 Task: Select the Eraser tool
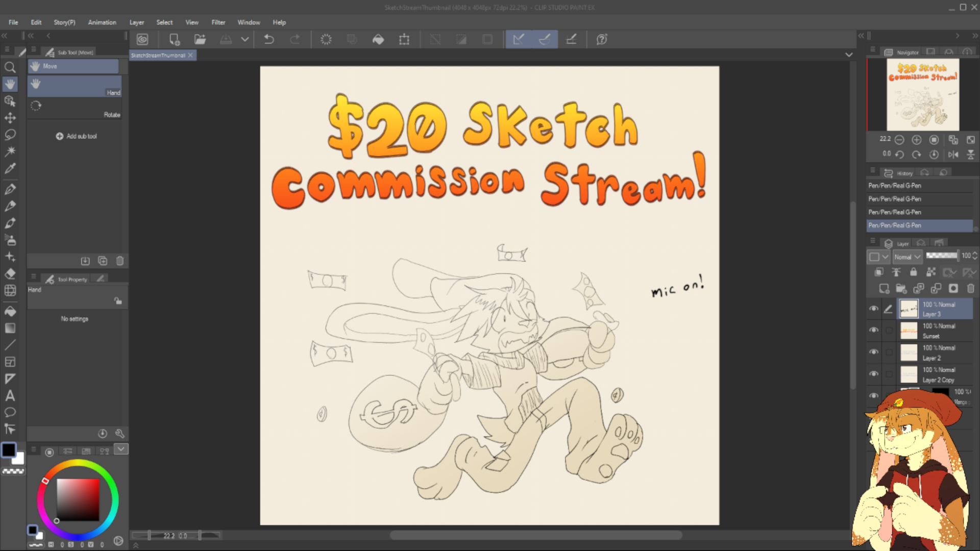(10, 274)
